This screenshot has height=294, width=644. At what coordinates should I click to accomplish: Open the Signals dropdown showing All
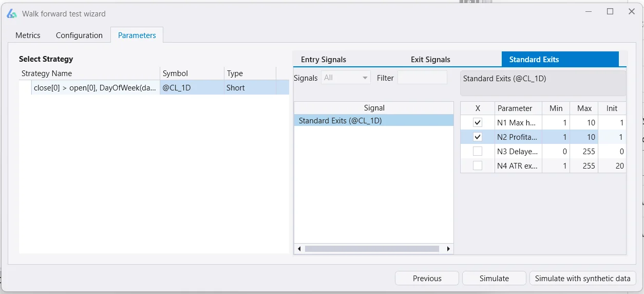tap(346, 78)
